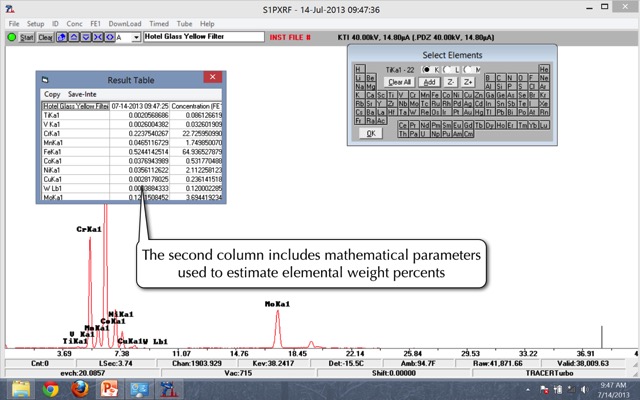
Task: Select the Fe element in periodic table
Action: [436, 92]
